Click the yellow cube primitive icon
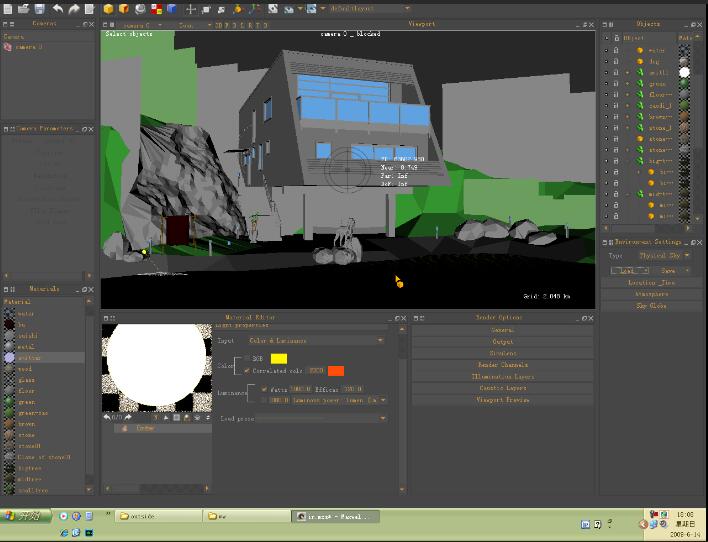 pyautogui.click(x=108, y=9)
